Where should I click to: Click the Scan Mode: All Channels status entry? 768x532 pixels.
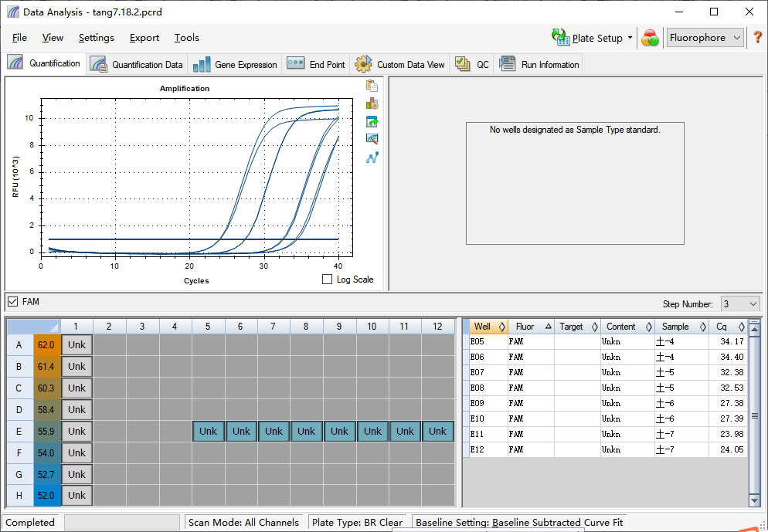(x=243, y=522)
